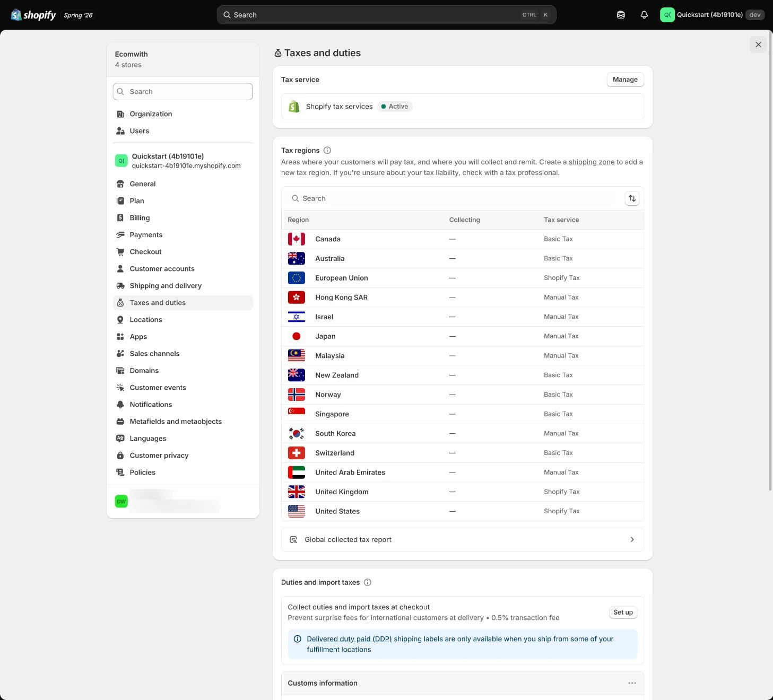Close the settings panel with X
773x700 pixels.
click(758, 45)
